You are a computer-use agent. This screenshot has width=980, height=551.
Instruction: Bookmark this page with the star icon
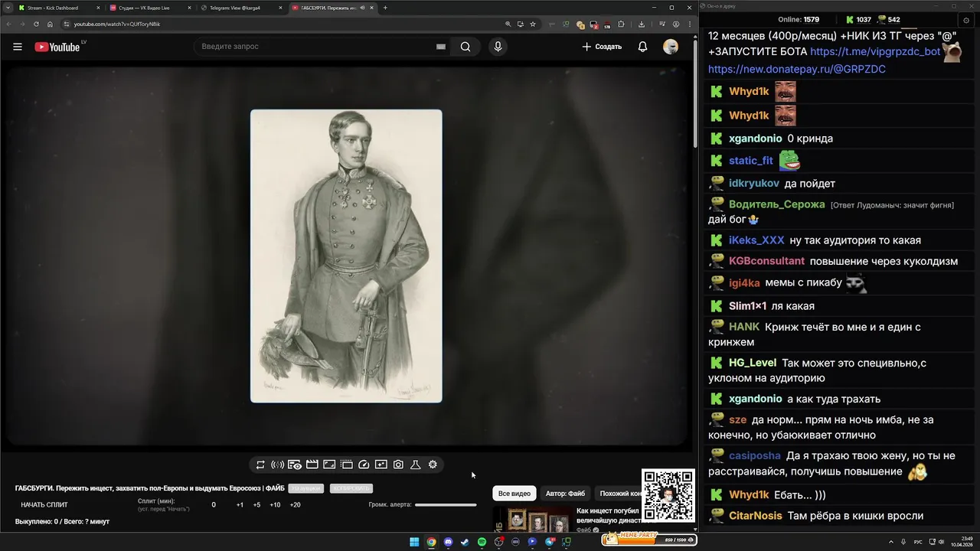pos(532,24)
